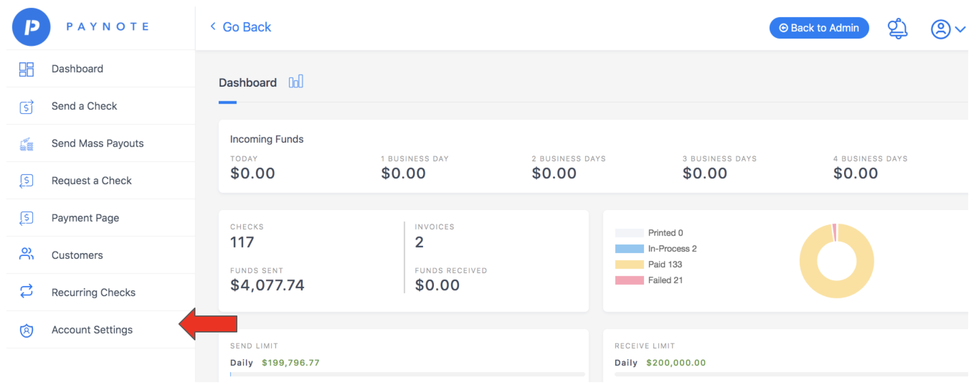The image size is (980, 384).
Task: Open Payment Page from sidebar
Action: pyautogui.click(x=85, y=218)
